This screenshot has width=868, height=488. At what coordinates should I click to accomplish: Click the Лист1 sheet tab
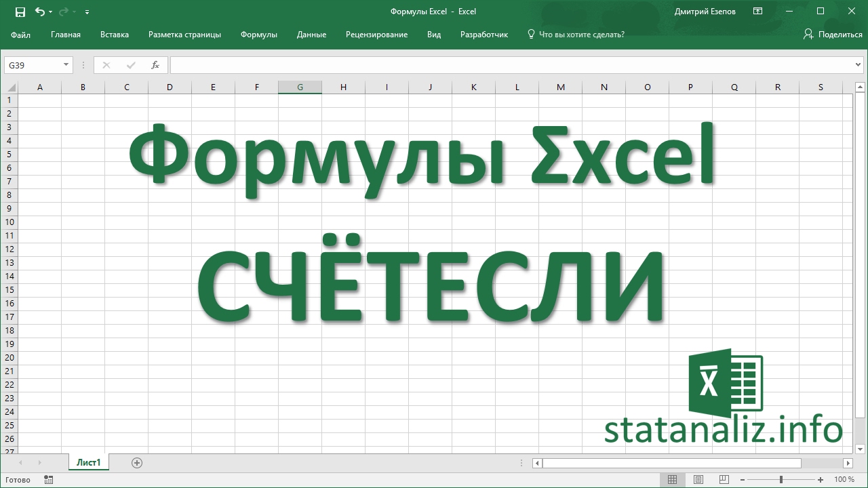[89, 463]
